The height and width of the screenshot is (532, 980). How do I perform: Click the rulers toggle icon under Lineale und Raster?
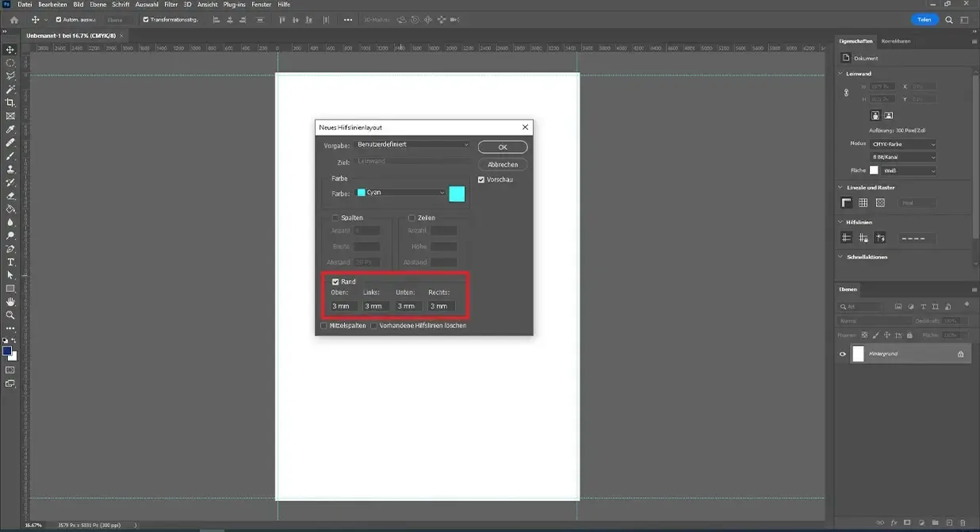pyautogui.click(x=845, y=202)
